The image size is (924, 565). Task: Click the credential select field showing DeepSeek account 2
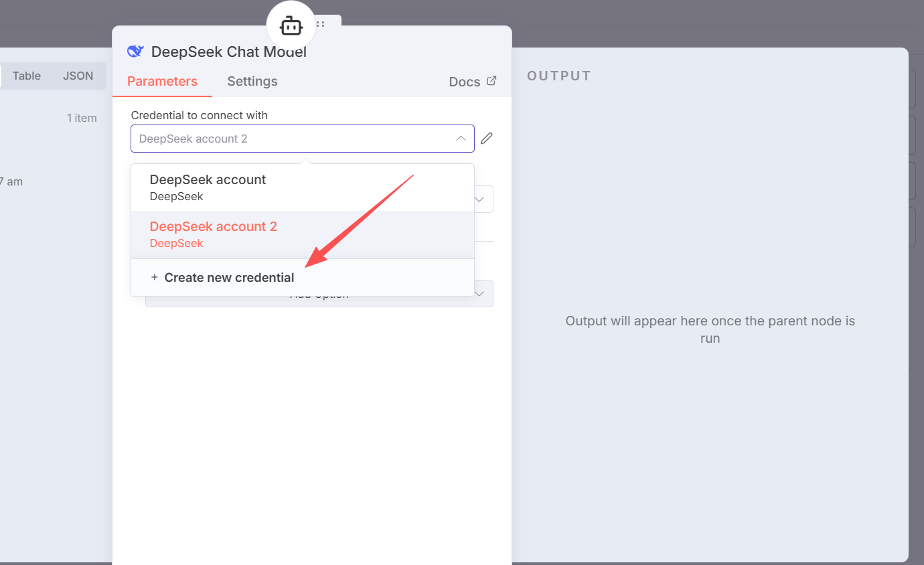[x=303, y=139]
